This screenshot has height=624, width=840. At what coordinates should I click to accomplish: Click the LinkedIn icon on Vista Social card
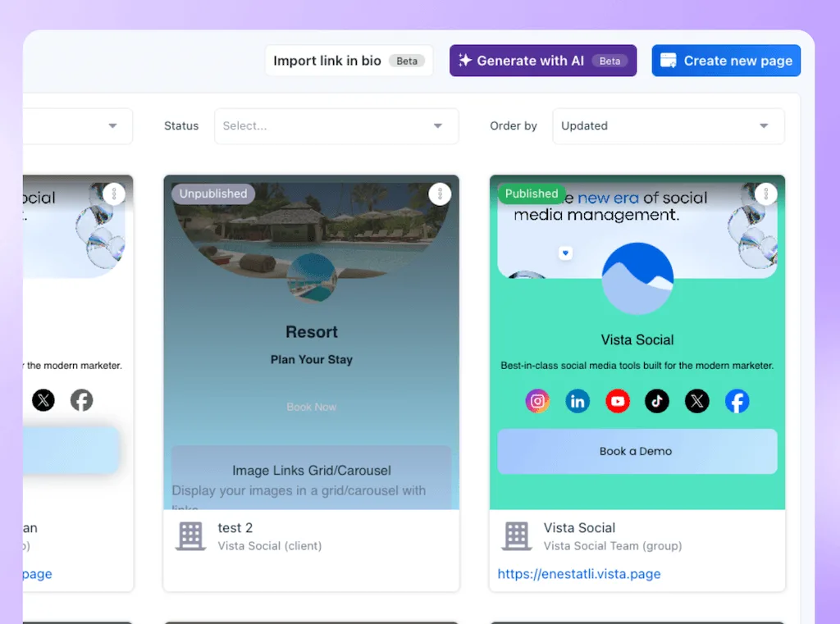tap(577, 401)
